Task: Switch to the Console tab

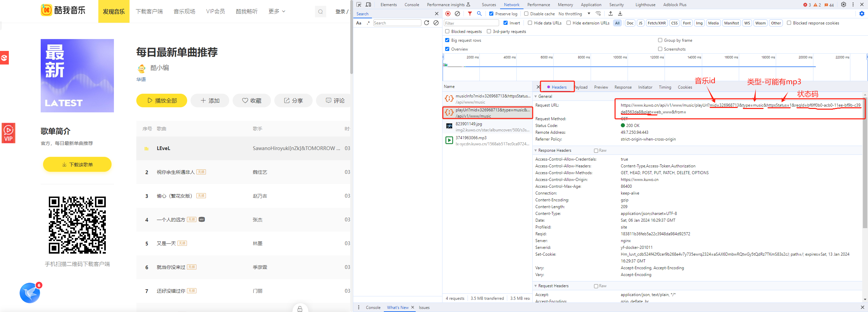Action: click(x=412, y=4)
